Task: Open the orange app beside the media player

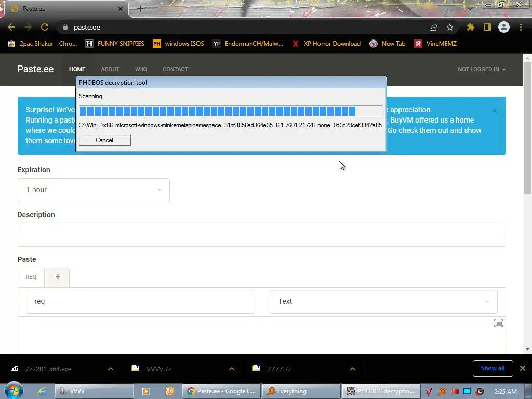Action: point(169,391)
